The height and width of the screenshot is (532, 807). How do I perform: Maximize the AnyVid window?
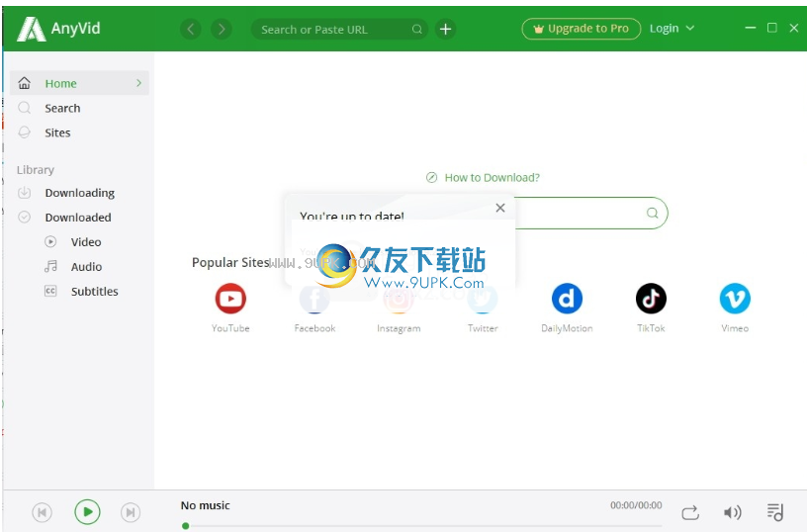pos(772,28)
